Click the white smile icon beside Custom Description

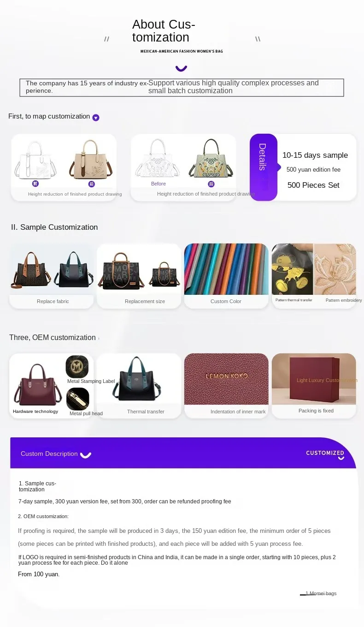click(86, 455)
